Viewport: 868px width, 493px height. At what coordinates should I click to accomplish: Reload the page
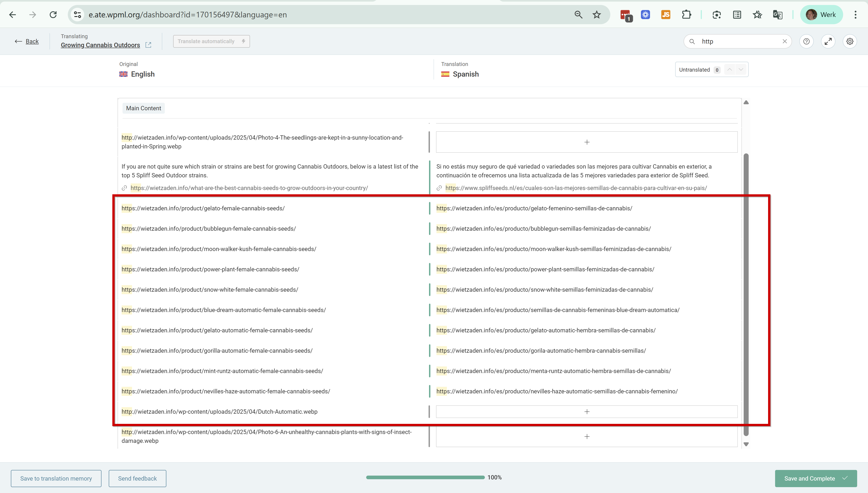(x=53, y=14)
